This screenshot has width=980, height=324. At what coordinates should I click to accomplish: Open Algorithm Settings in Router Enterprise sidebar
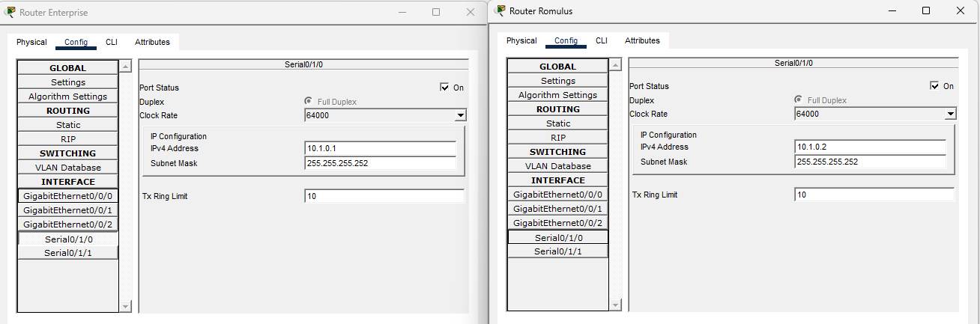[x=68, y=97]
